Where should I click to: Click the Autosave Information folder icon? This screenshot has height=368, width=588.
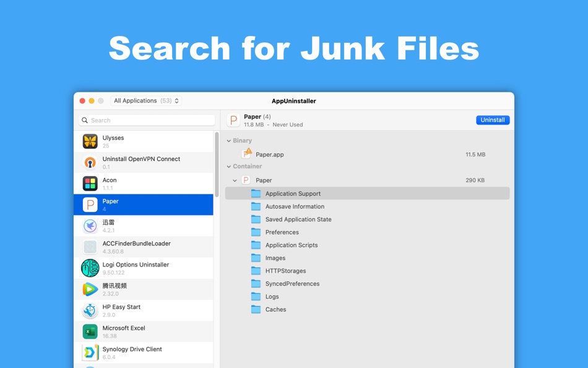tap(256, 206)
